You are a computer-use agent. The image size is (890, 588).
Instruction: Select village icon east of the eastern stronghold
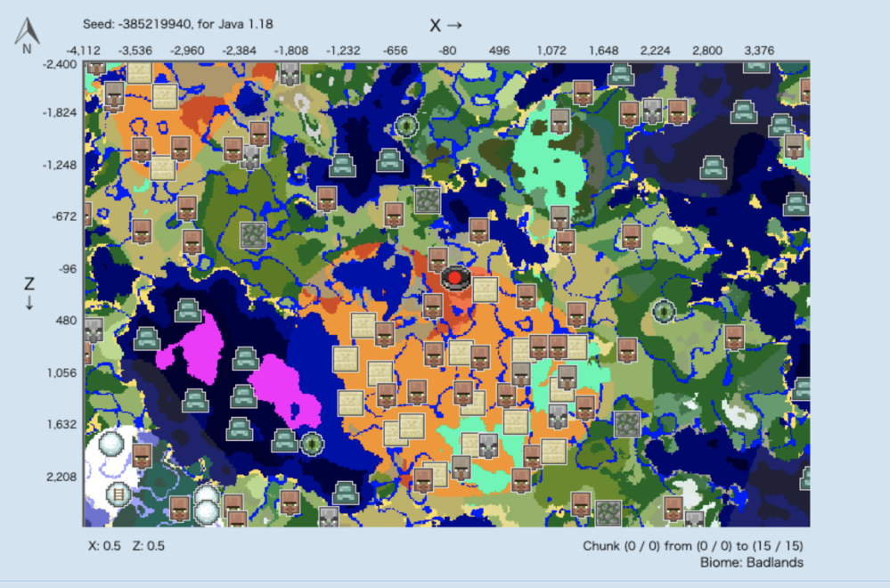point(734,337)
